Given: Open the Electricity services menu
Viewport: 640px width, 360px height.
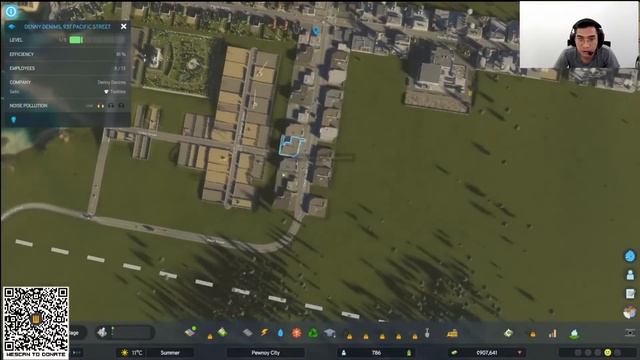Looking at the screenshot, I should pyautogui.click(x=264, y=332).
